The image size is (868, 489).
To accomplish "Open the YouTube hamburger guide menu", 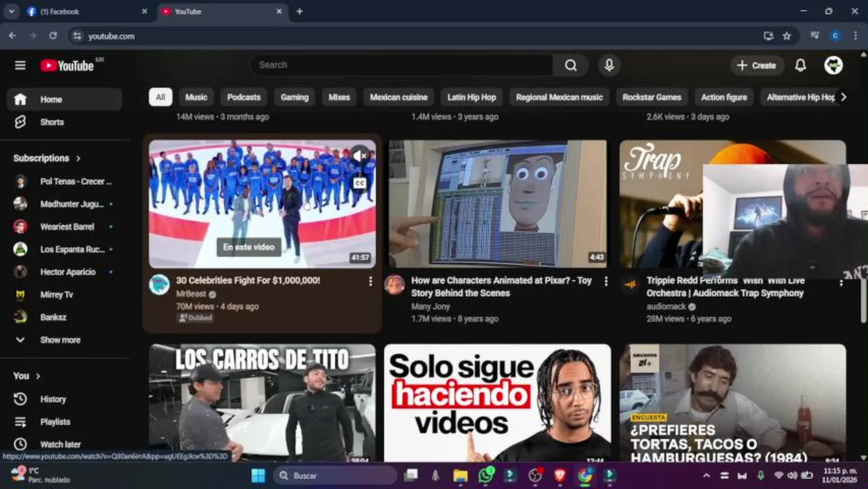I will (20, 65).
